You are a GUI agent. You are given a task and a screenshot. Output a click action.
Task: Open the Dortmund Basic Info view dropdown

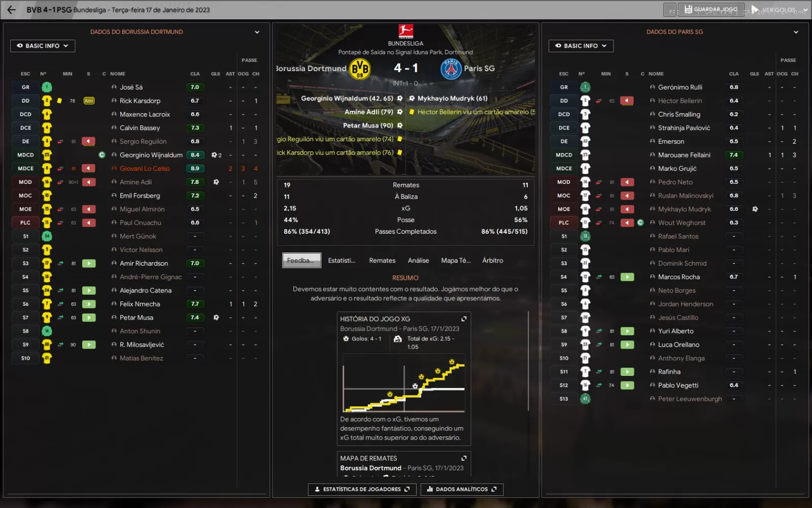(43, 46)
